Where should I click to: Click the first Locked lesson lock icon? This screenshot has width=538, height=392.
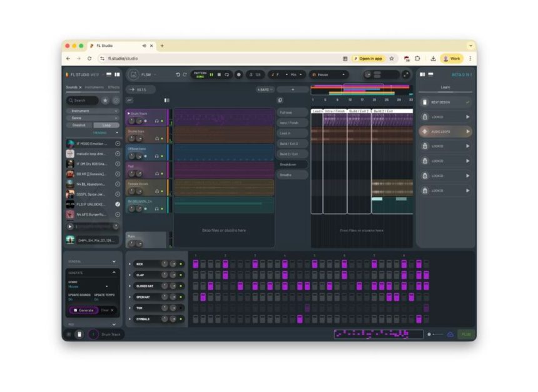[425, 117]
